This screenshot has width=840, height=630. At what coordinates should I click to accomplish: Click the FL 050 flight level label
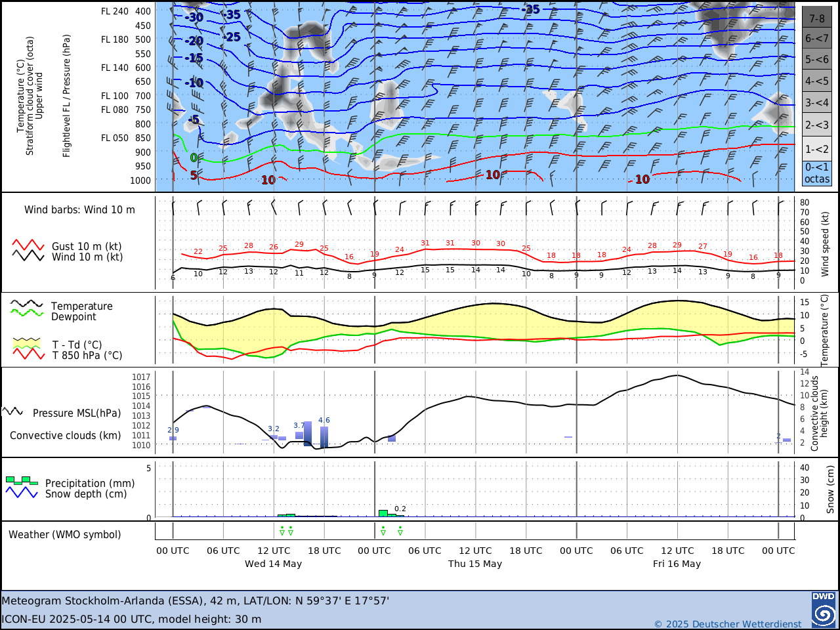pos(115,138)
